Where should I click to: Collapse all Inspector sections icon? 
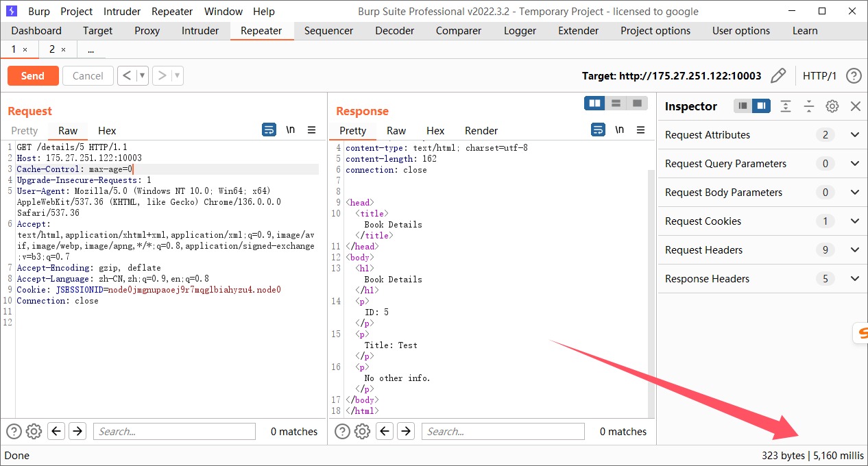[809, 106]
